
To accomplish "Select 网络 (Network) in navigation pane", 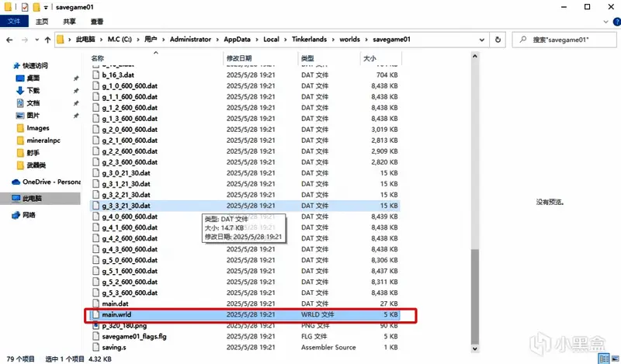I will pyautogui.click(x=29, y=215).
